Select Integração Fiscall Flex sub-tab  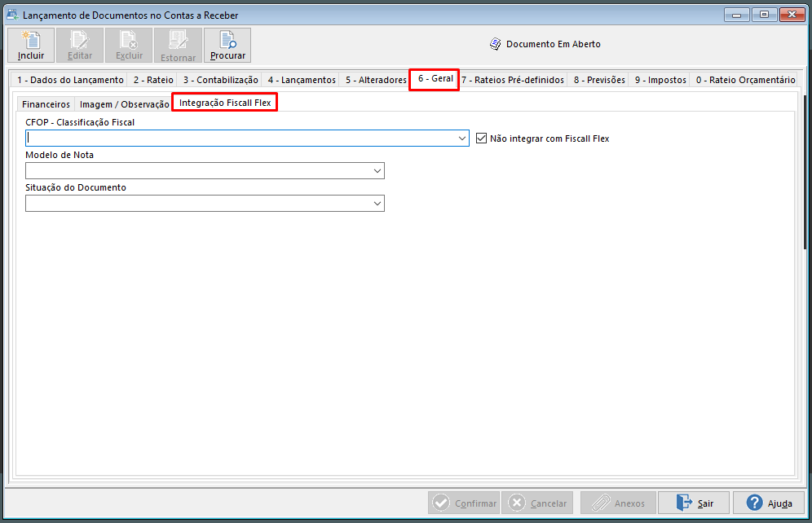coord(225,103)
